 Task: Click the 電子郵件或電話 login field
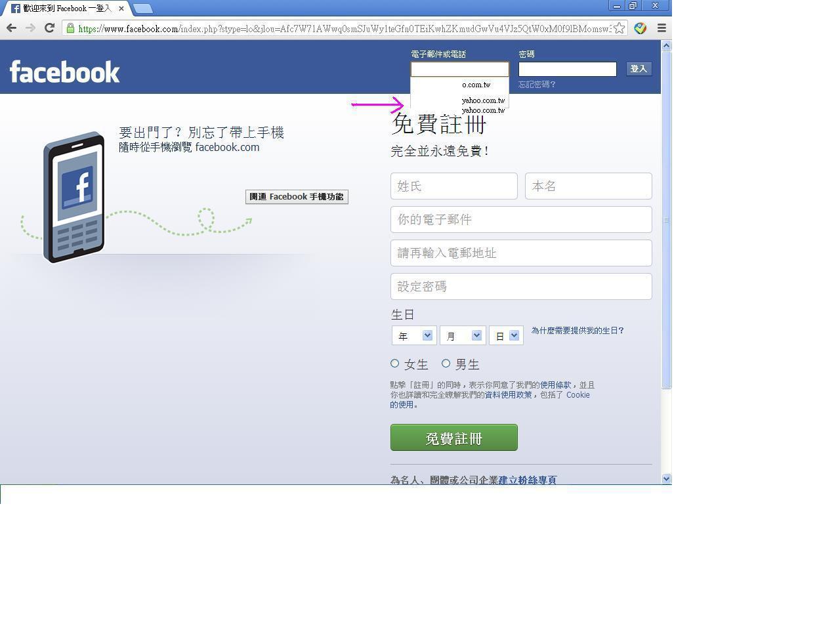tap(459, 69)
